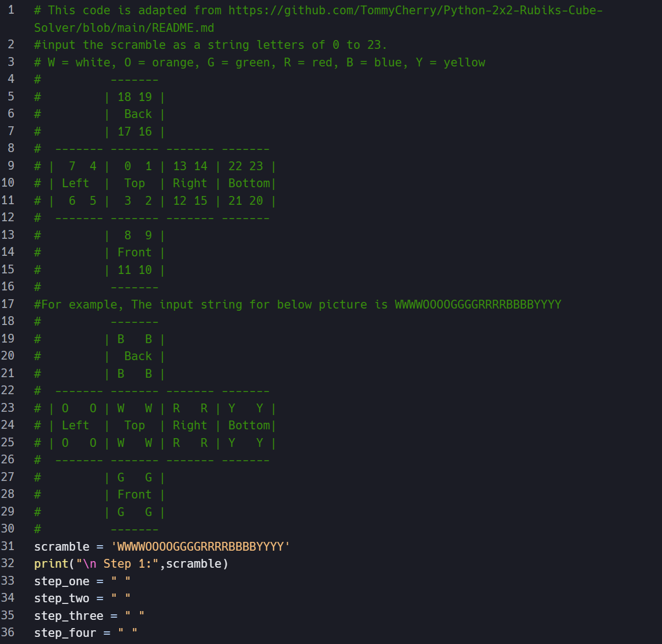Click "Bottom" label in the numbered cube diagram
662x644 pixels.
tap(249, 183)
